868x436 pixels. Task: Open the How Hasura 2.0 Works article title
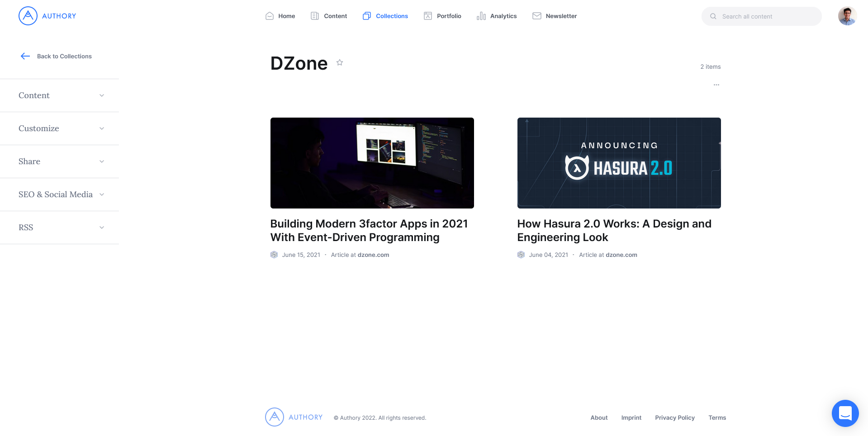tap(614, 231)
